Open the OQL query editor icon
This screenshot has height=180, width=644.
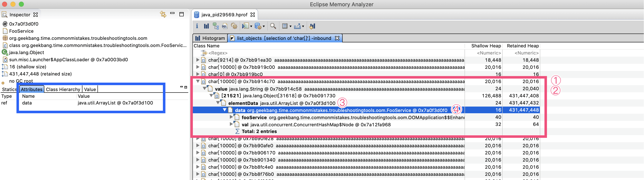coord(225,26)
